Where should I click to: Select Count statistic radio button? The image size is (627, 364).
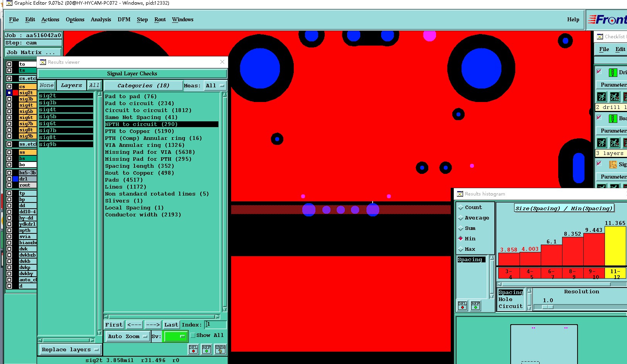[461, 208]
